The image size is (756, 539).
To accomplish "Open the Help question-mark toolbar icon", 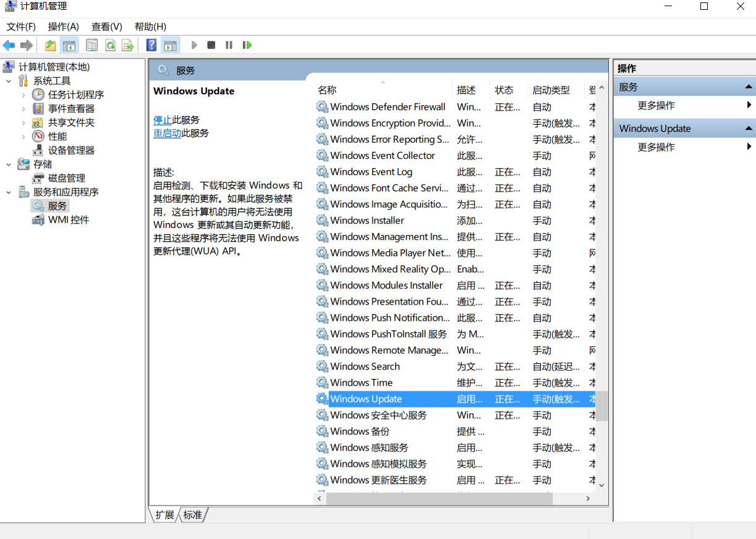I will [x=151, y=45].
